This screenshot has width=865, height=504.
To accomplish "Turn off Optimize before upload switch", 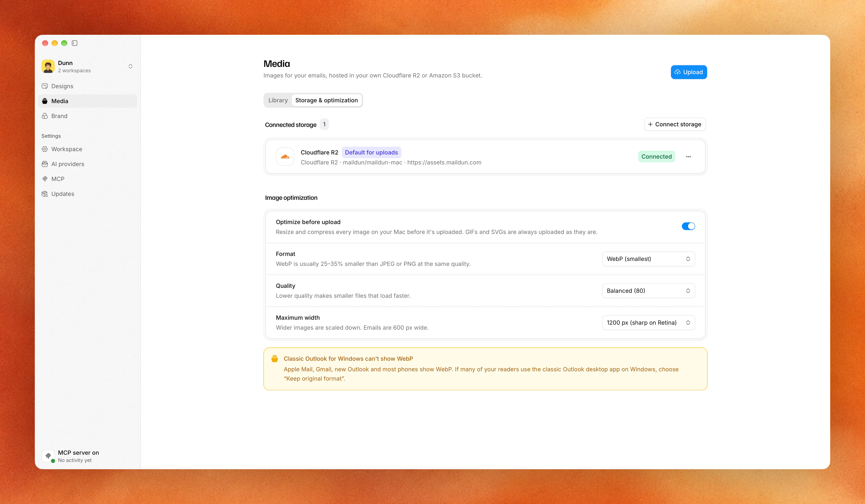I will click(x=688, y=226).
